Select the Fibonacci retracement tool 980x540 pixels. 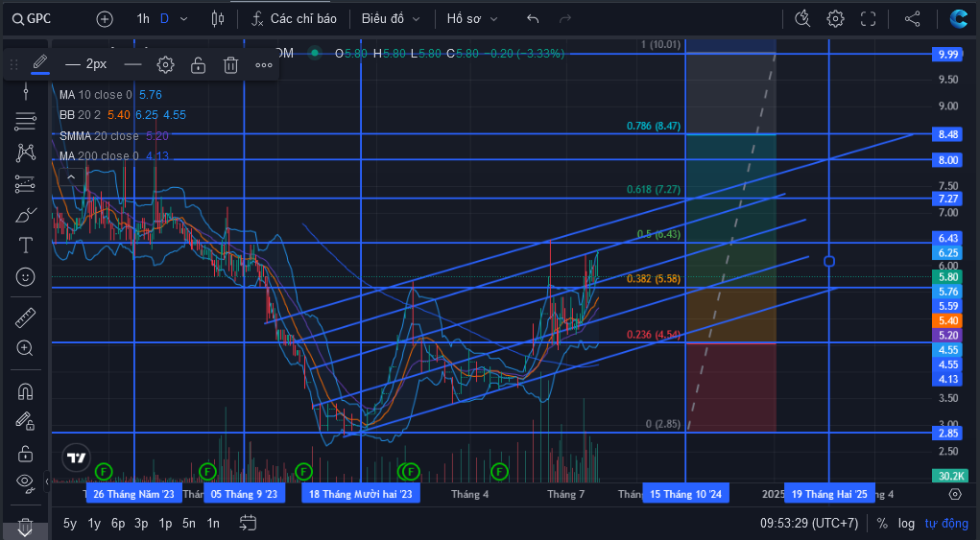tap(25, 121)
